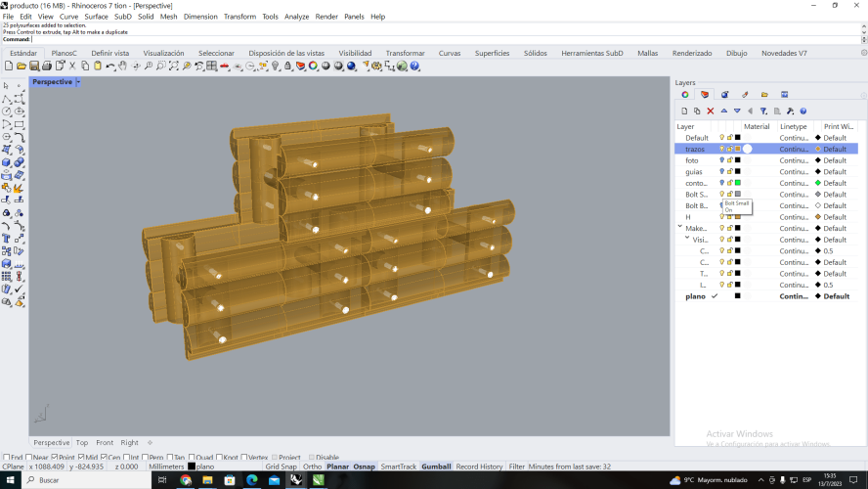Click the New layer icon in Layers panel
Image resolution: width=868 pixels, height=489 pixels.
click(684, 111)
